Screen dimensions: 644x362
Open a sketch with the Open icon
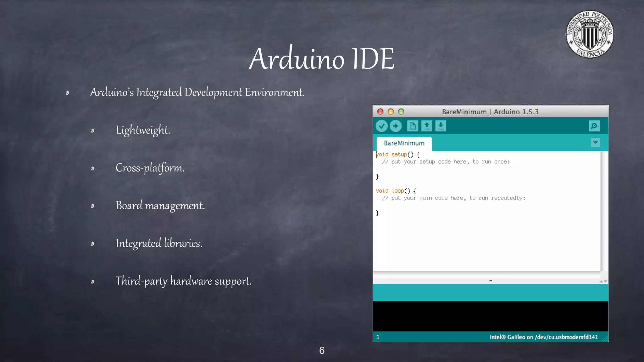(427, 126)
